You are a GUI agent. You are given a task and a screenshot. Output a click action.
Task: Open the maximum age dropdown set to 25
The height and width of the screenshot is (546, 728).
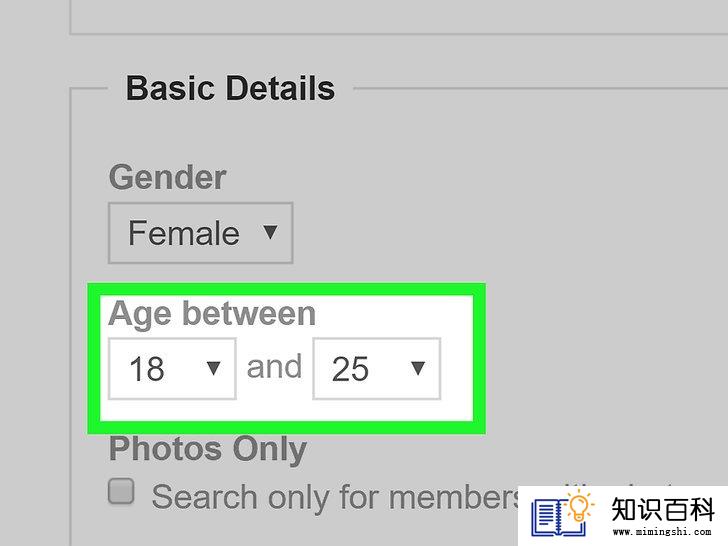pos(377,369)
